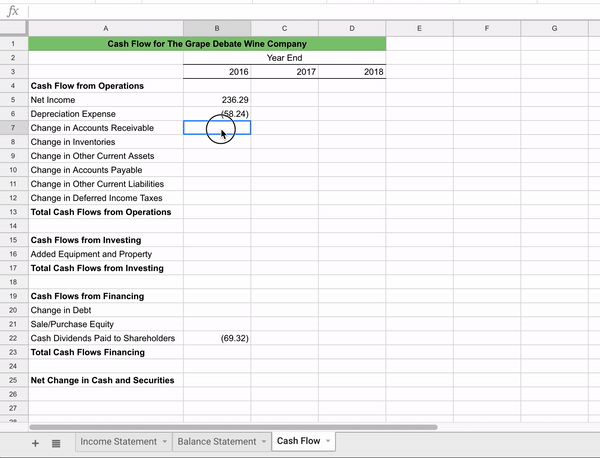
Task: Open Income Statement tab dropdown arrow
Action: point(165,442)
